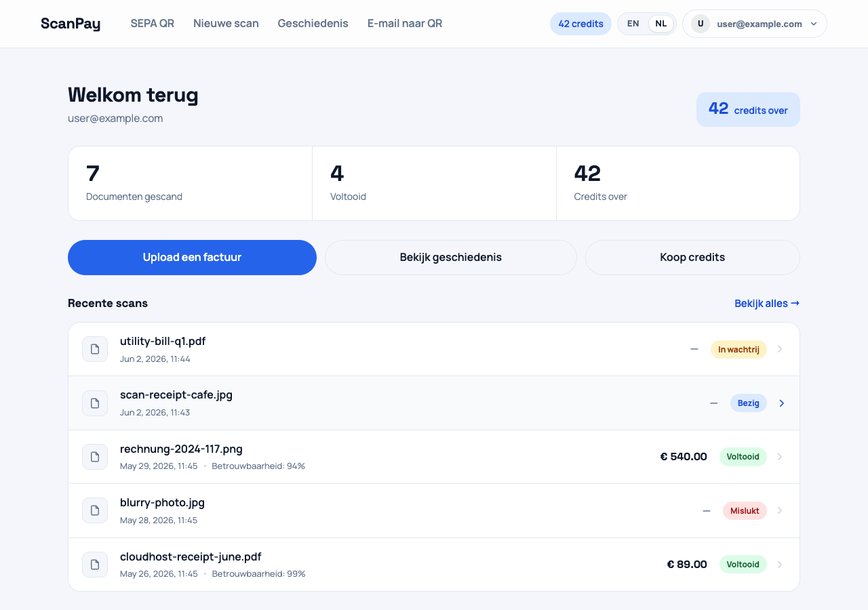This screenshot has width=868, height=610.
Task: Open the user@example.com account dropdown arrow
Action: 814,24
